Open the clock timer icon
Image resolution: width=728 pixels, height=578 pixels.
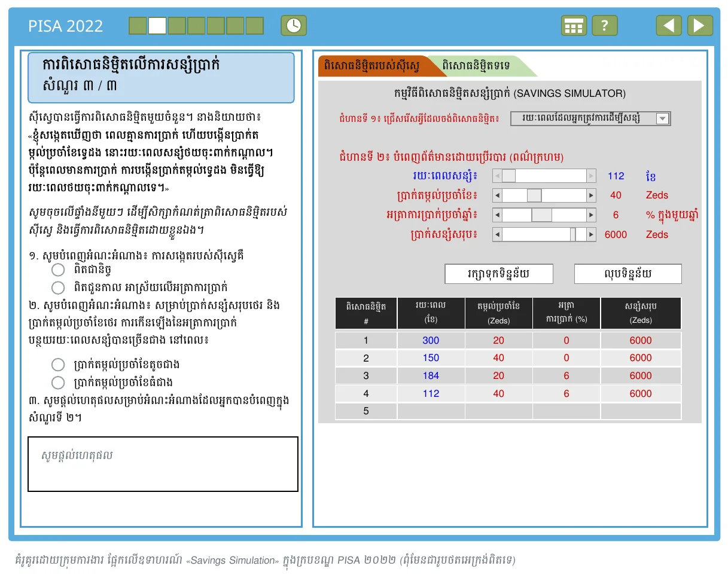(x=294, y=26)
